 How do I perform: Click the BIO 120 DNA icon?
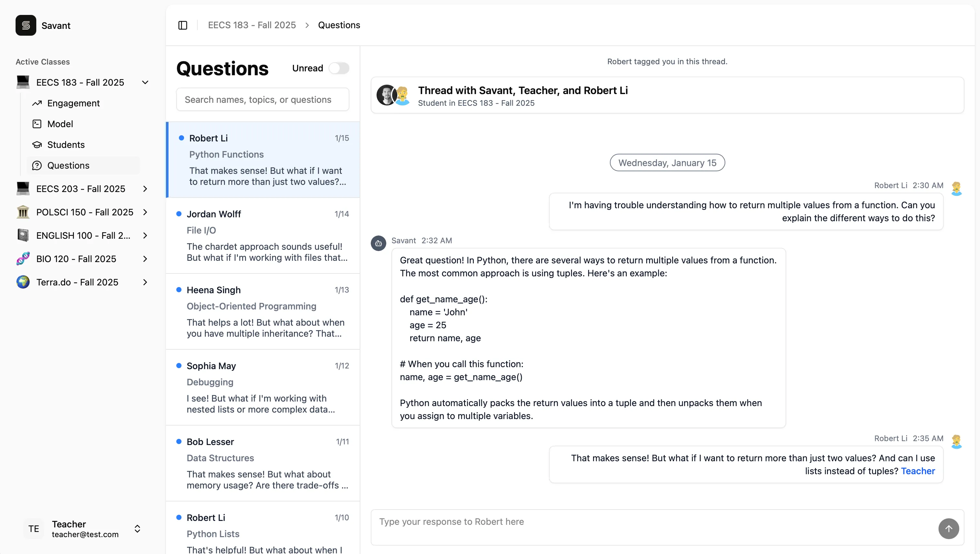click(23, 259)
